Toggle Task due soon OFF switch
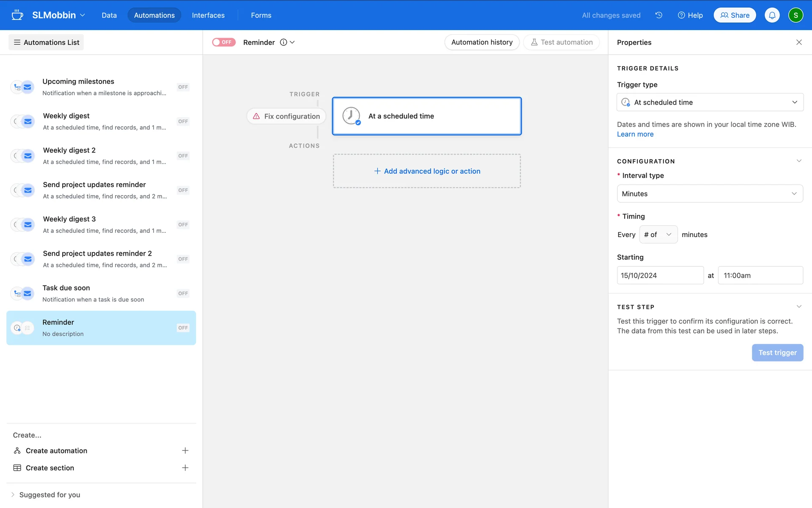Image resolution: width=812 pixels, height=508 pixels. pyautogui.click(x=183, y=293)
